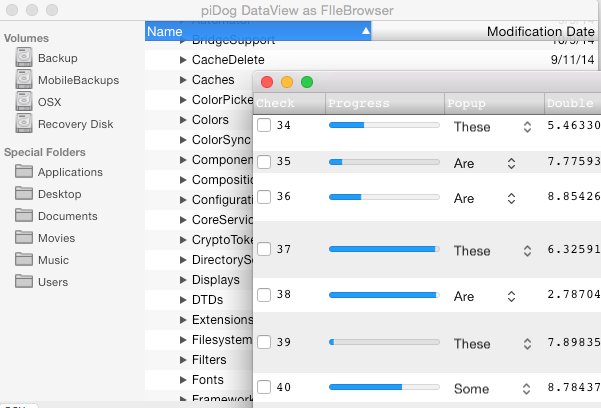The width and height of the screenshot is (601, 408).
Task: Open the 'Are' popup in row 36
Action: pyautogui.click(x=484, y=198)
